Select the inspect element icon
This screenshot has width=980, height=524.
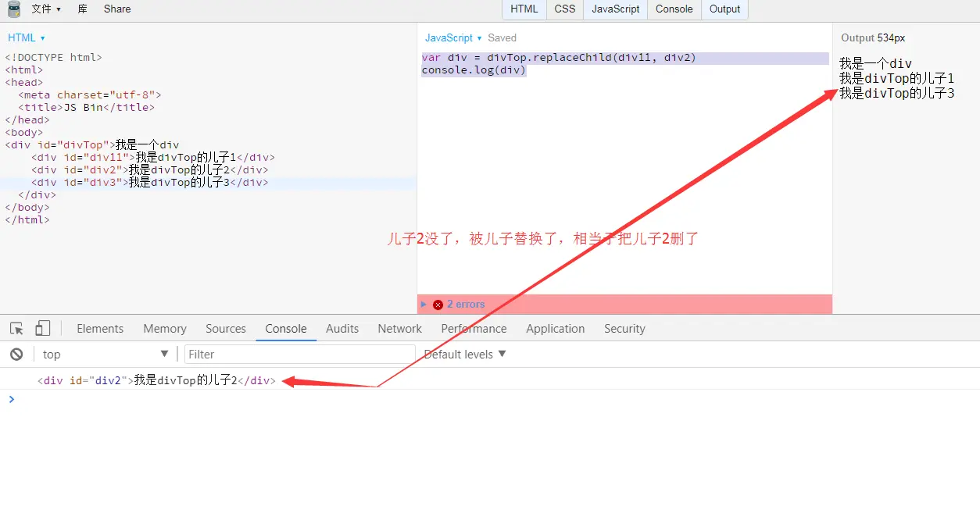[x=16, y=329]
